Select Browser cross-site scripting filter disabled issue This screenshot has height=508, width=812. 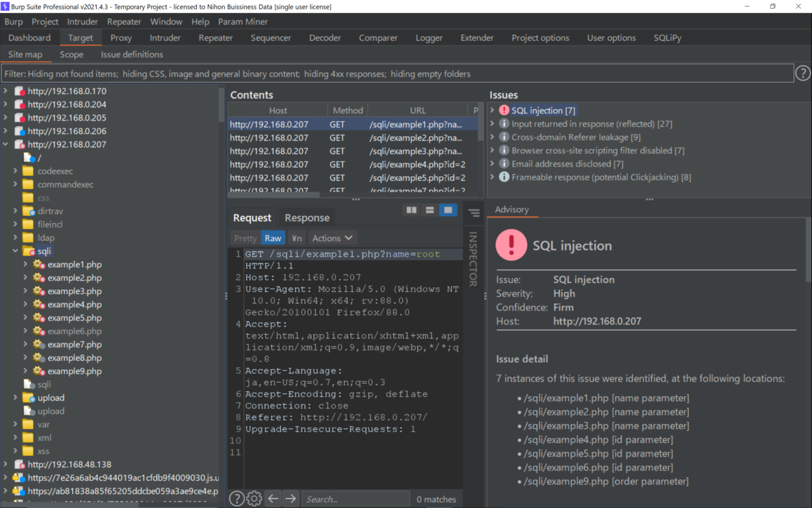(x=597, y=150)
